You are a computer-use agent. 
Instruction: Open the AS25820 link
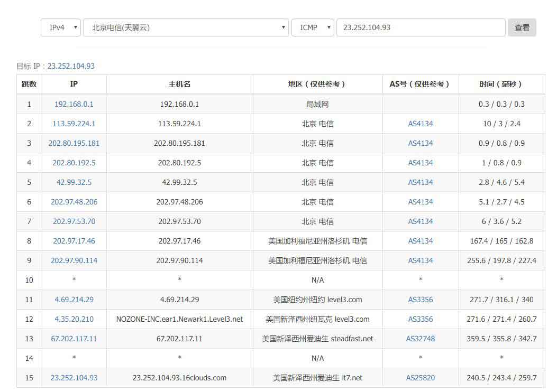click(421, 378)
